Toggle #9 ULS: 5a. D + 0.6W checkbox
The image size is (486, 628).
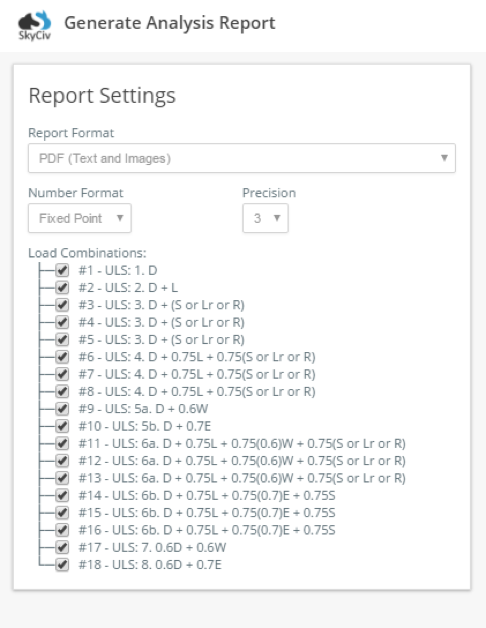point(62,409)
